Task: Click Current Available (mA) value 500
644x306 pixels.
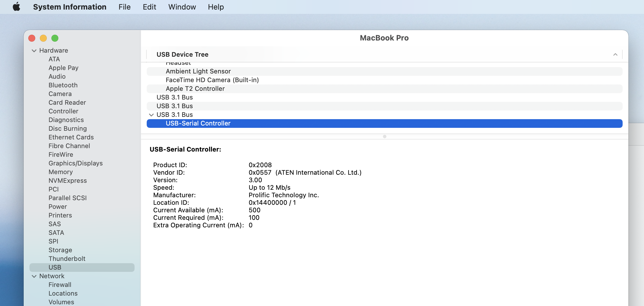Action: (x=254, y=210)
